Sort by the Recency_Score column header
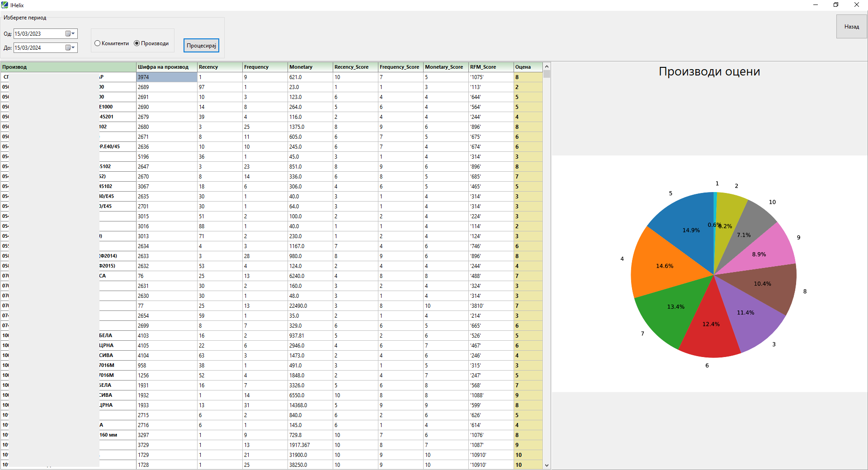This screenshot has width=868, height=470. click(x=355, y=67)
